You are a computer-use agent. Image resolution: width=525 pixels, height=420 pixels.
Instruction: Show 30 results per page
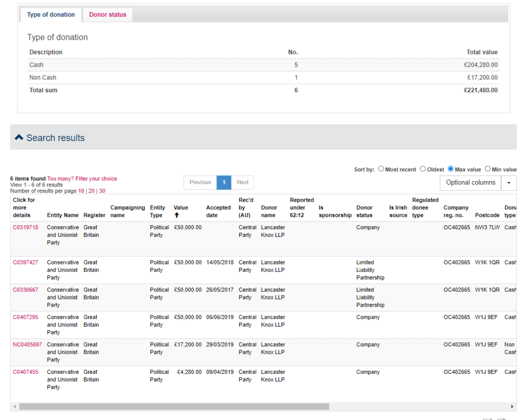pyautogui.click(x=102, y=191)
